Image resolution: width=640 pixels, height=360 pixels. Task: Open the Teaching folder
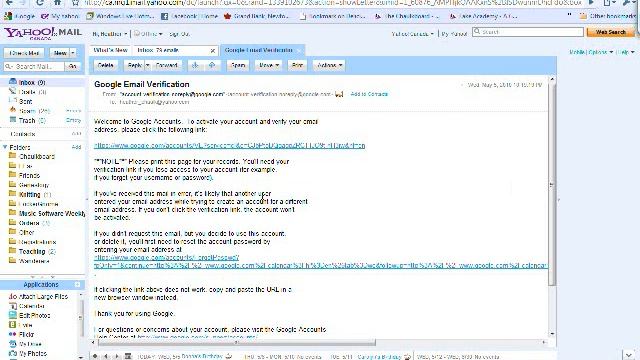[32, 251]
